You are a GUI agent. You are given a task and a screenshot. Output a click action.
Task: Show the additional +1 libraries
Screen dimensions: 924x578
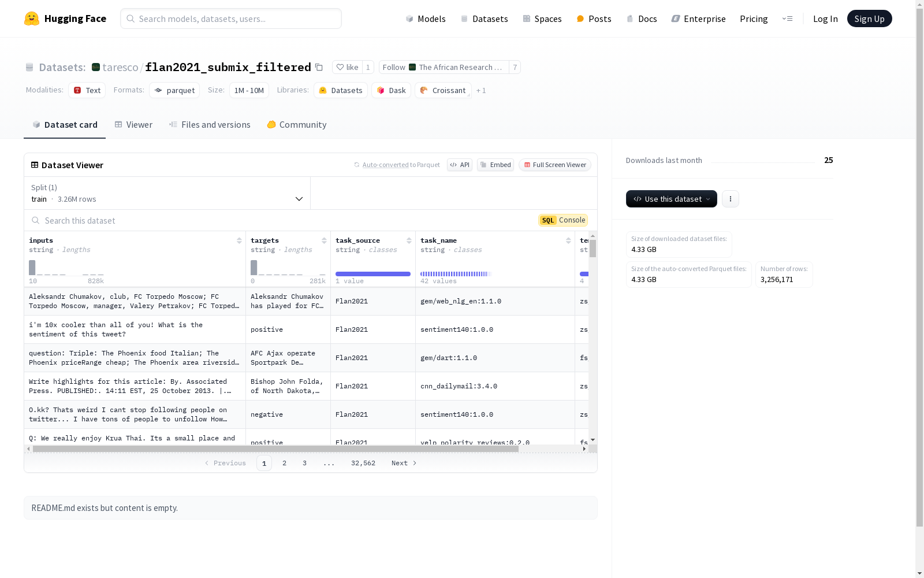[x=481, y=91]
